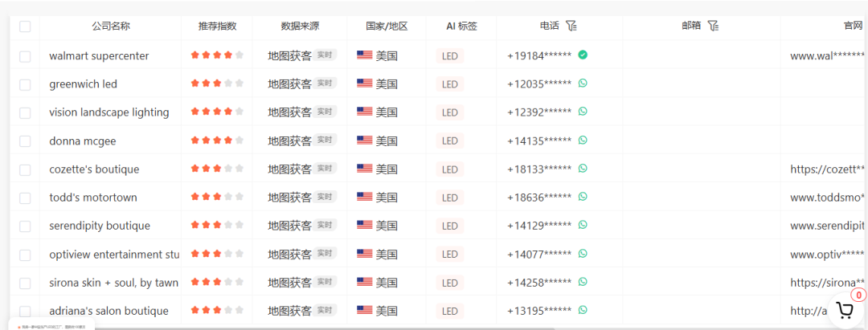The width and height of the screenshot is (868, 330).
Task: Open vision landscape lighting company name
Action: pyautogui.click(x=109, y=112)
